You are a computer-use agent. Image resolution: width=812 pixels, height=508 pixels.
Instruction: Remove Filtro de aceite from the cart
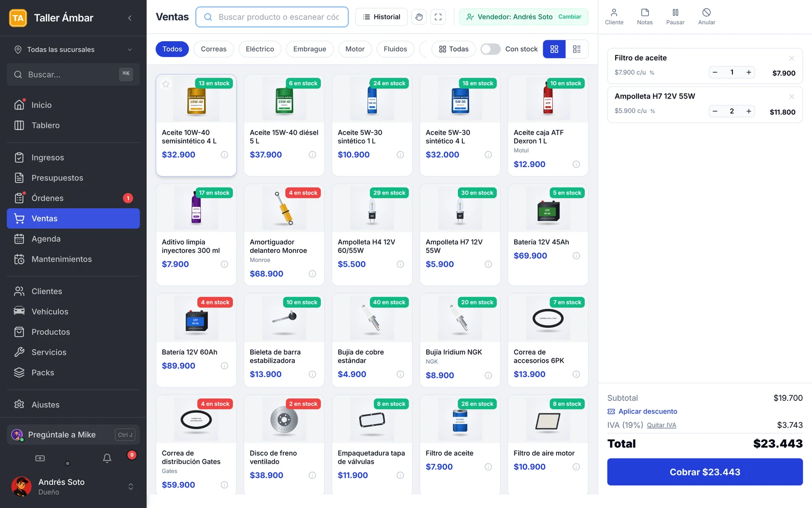[791, 58]
